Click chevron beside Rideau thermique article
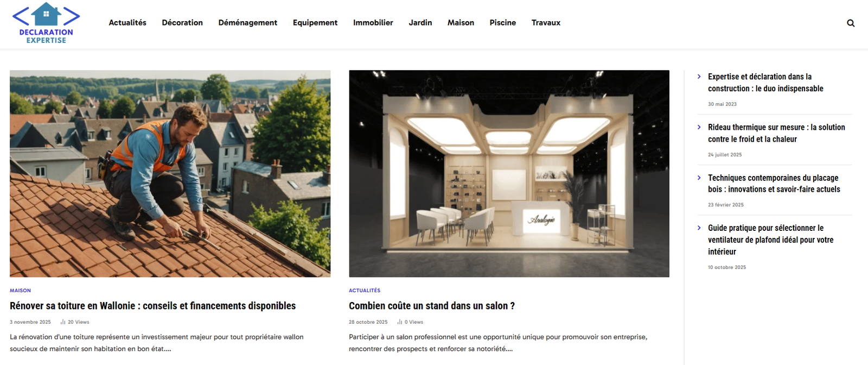 click(699, 127)
